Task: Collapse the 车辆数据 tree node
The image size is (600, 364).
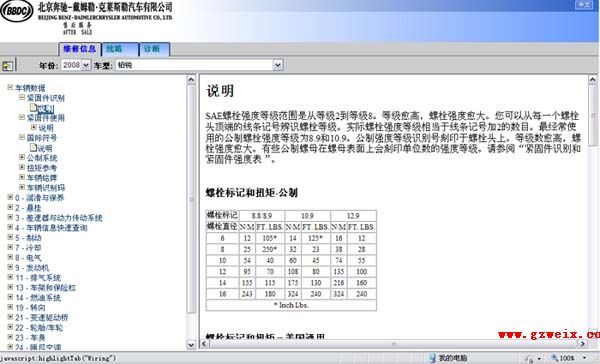Action: coord(11,87)
